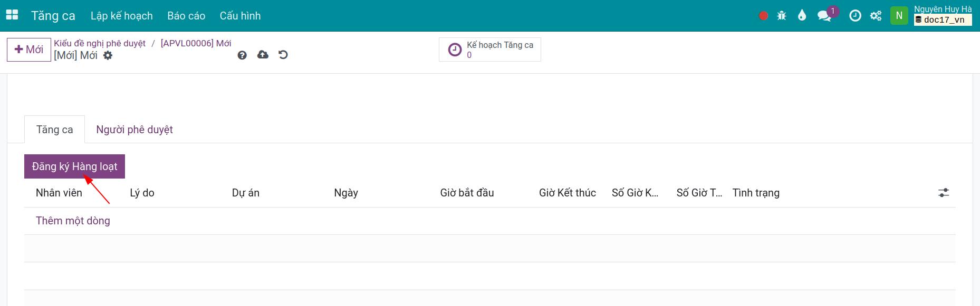Image resolution: width=980 pixels, height=306 pixels.
Task: Open the conversations chat icon
Action: pos(824,16)
